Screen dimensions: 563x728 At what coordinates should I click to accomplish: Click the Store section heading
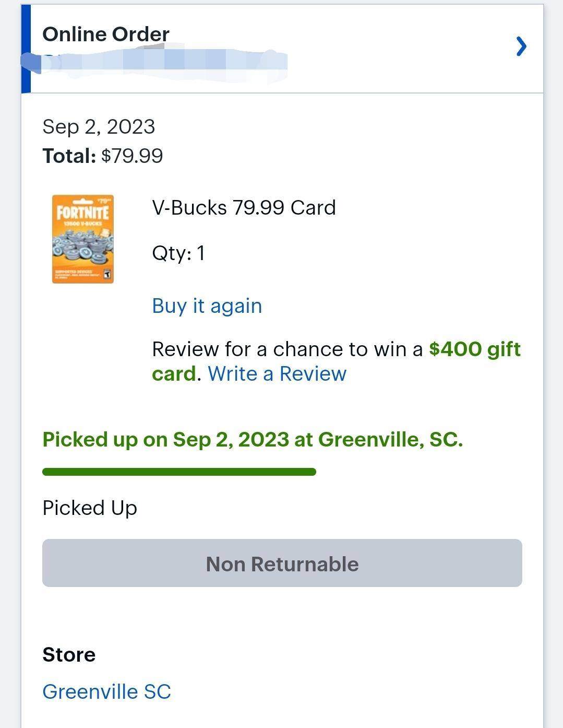click(x=69, y=655)
